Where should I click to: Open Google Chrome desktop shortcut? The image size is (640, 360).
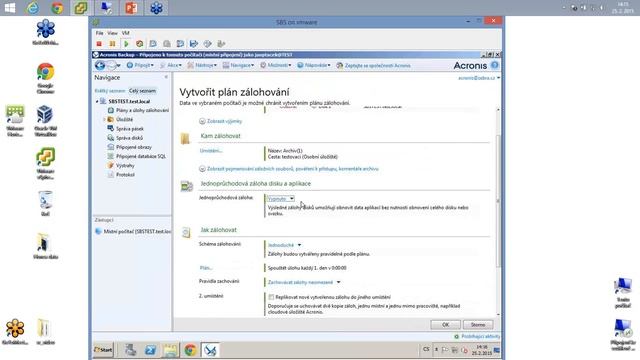point(45,79)
